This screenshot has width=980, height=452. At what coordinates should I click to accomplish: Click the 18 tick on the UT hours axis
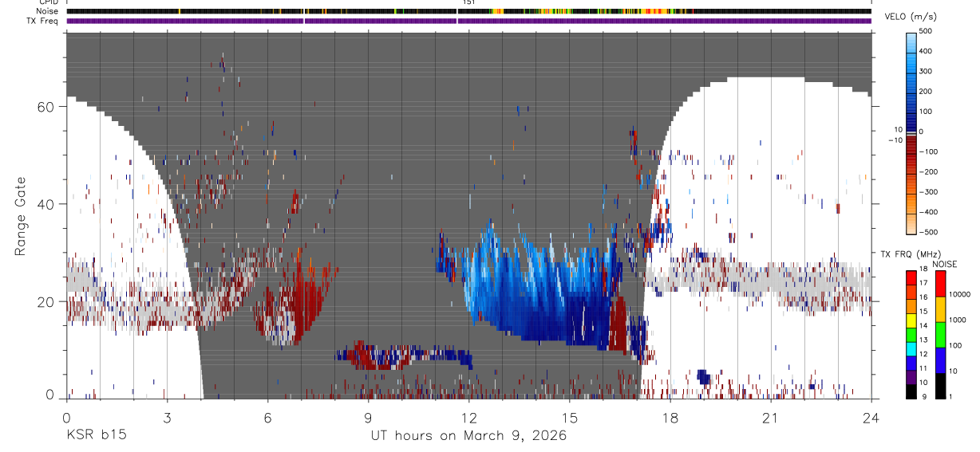point(670,417)
